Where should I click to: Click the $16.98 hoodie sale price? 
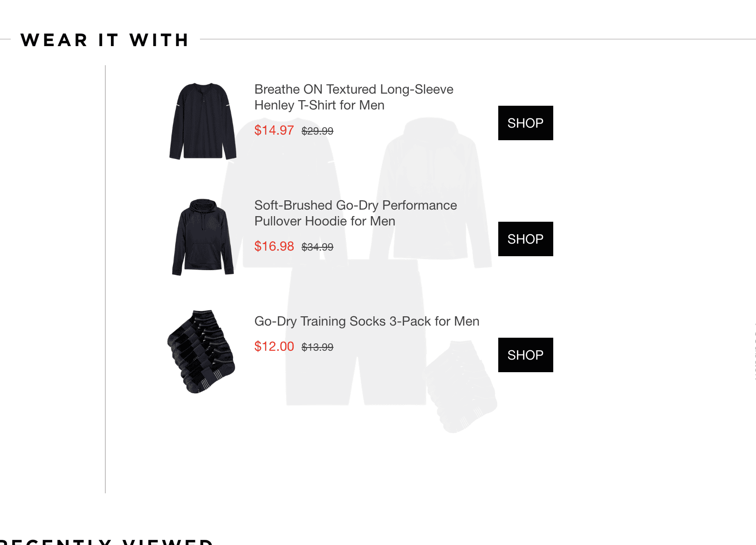[x=274, y=246]
